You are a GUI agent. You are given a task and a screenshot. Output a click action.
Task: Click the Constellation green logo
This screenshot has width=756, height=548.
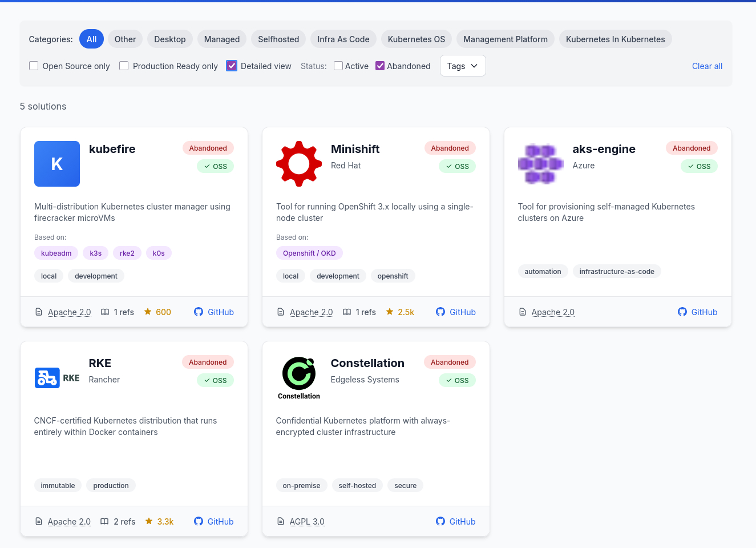(299, 374)
